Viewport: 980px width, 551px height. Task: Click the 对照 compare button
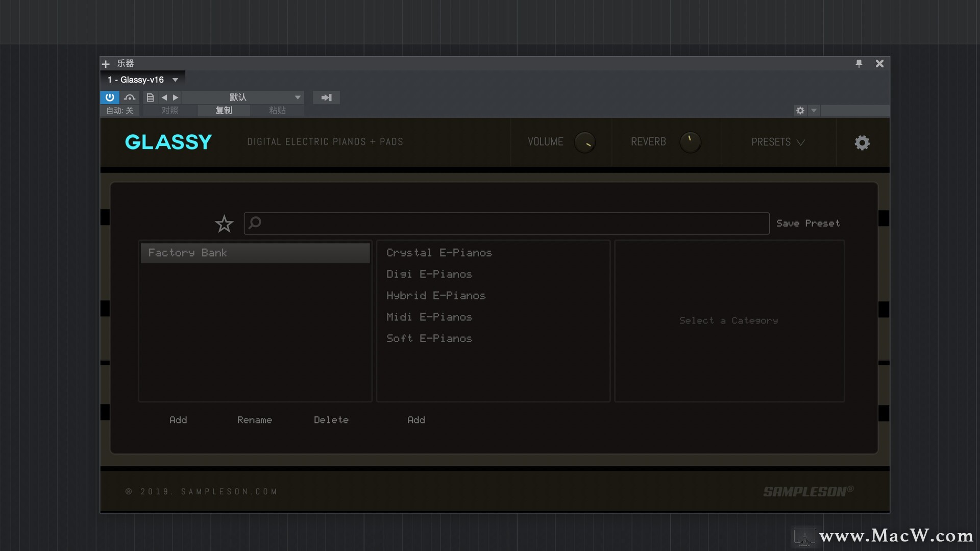pyautogui.click(x=170, y=110)
